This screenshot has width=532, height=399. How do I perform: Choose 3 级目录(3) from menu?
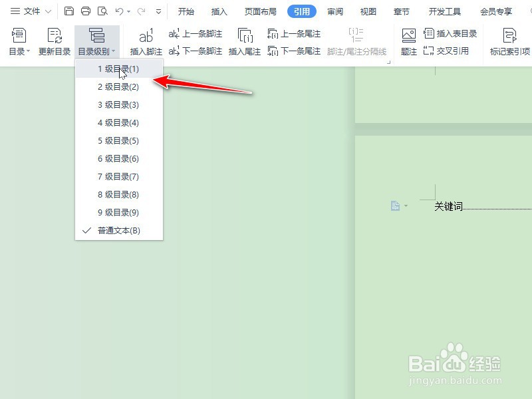[119, 105]
